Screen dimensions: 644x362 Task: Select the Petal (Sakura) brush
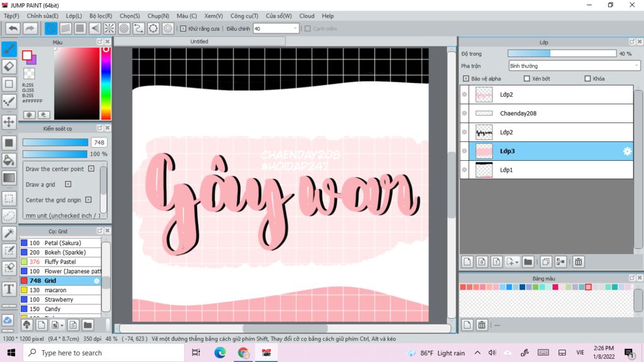tap(60, 243)
